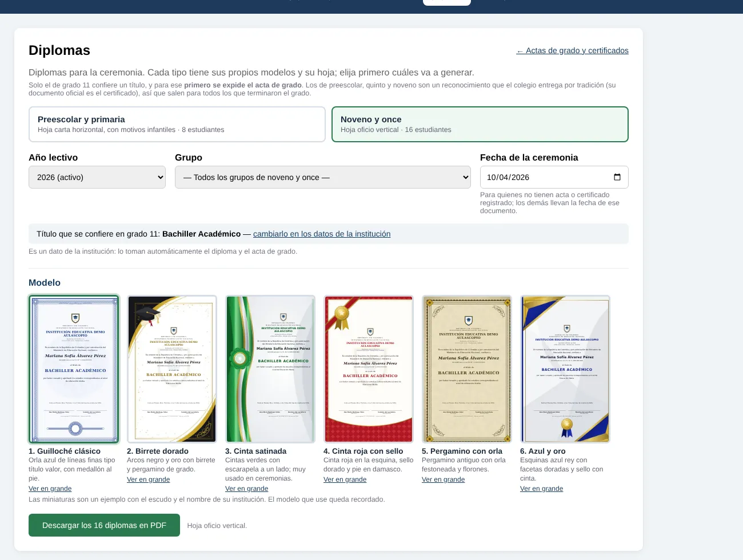Click the 'Bachiller Académico' title text
This screenshot has width=743, height=560.
[x=201, y=234]
